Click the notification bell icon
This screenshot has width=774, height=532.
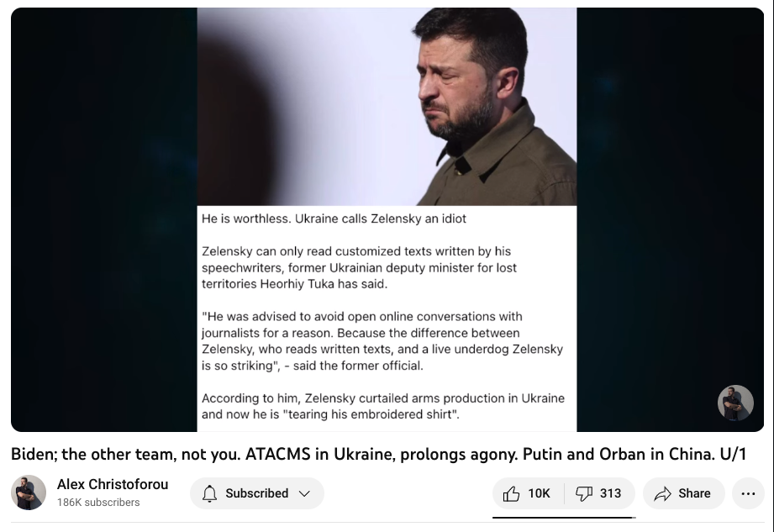210,493
